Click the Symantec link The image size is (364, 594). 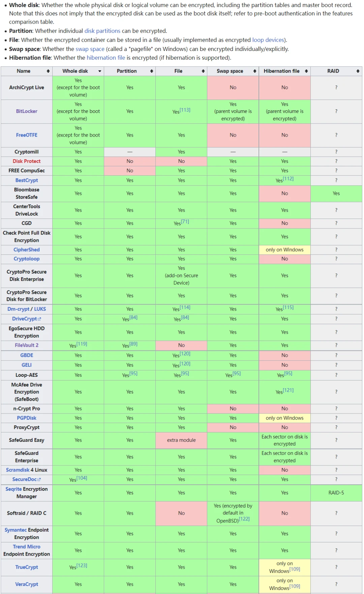(16, 530)
